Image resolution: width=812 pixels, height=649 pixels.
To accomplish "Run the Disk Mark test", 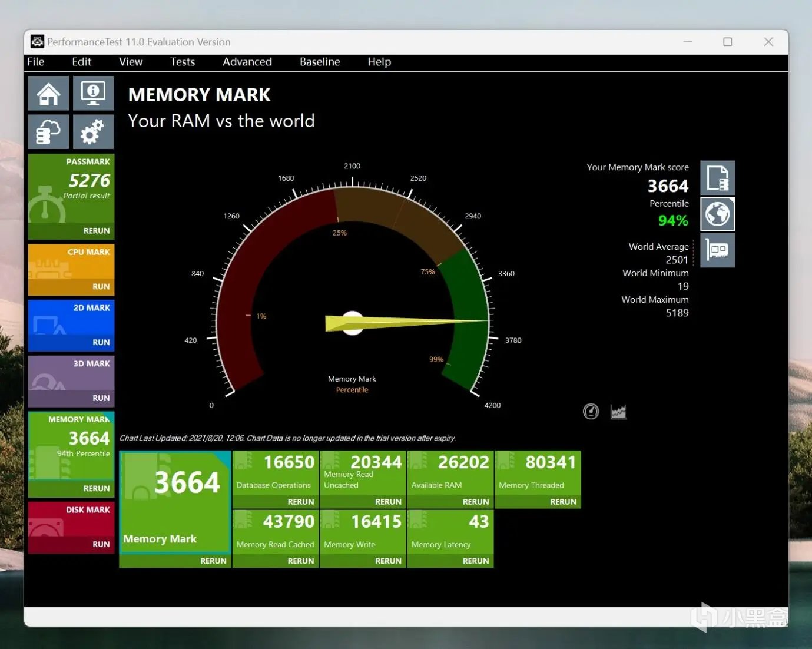I will (101, 544).
